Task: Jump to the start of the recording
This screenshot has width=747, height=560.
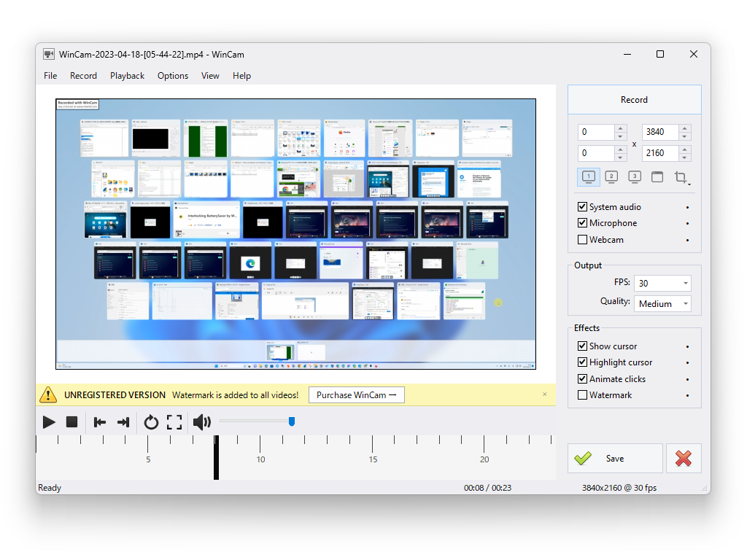Action: pos(100,421)
